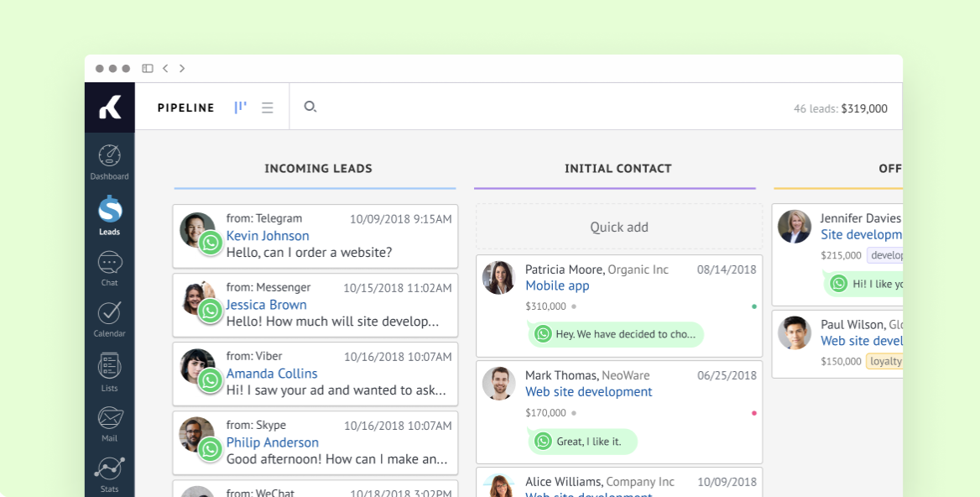Click 'from: Viber' label

coord(254,356)
